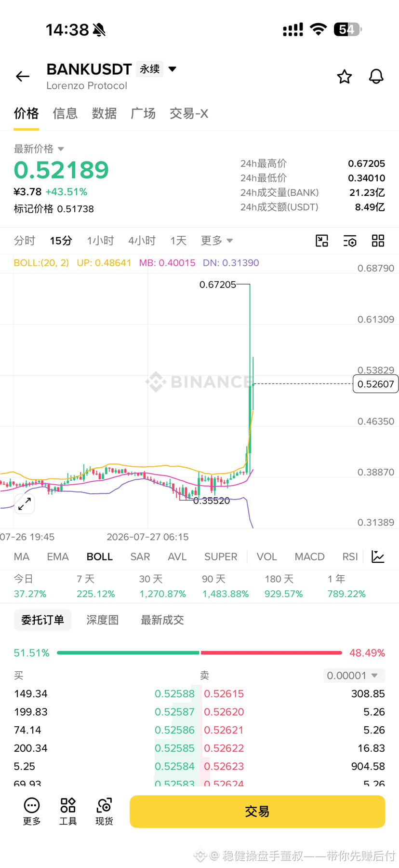The width and height of the screenshot is (399, 868).
Task: Open the 数据 tab
Action: [104, 114]
